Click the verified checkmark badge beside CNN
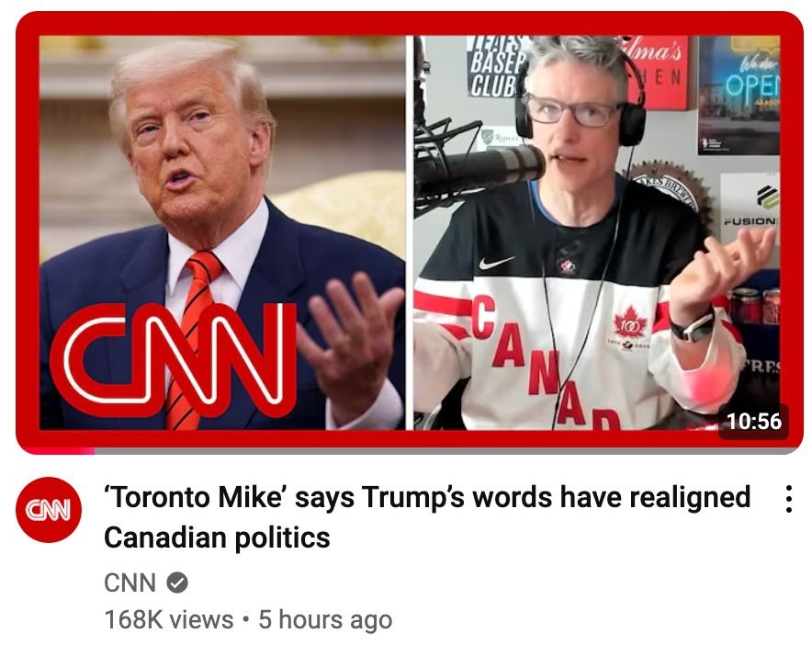Image resolution: width=812 pixels, height=656 pixels. (x=177, y=582)
